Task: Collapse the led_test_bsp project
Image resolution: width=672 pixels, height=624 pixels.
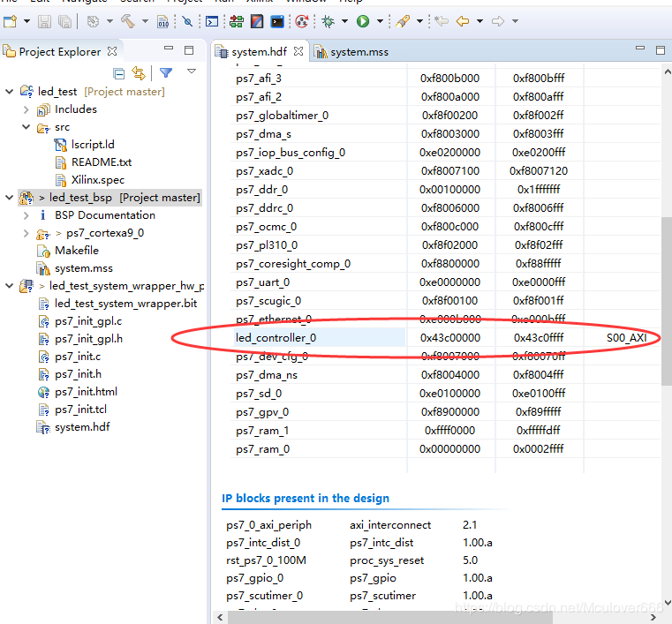Action: 9,198
